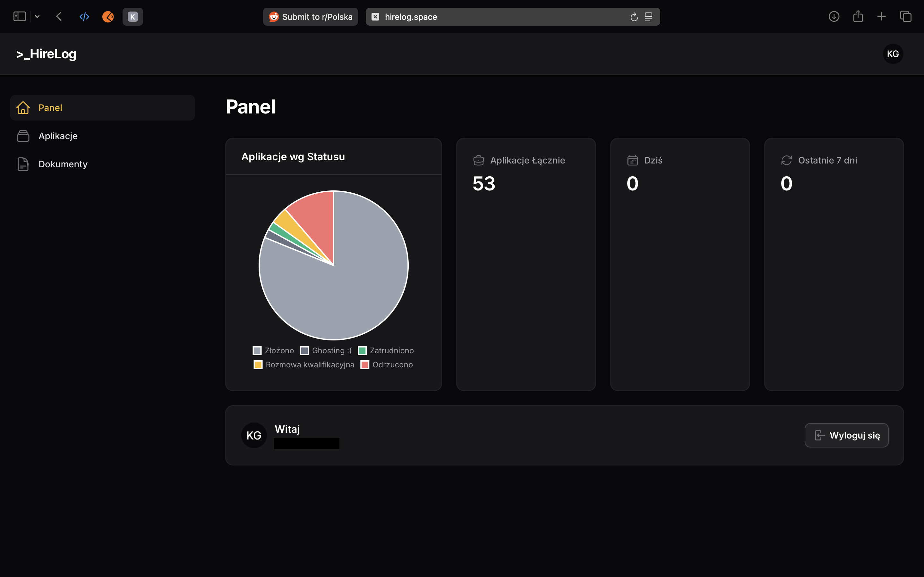This screenshot has width=924, height=577.
Task: Click the Share icon in toolbar
Action: pos(858,16)
